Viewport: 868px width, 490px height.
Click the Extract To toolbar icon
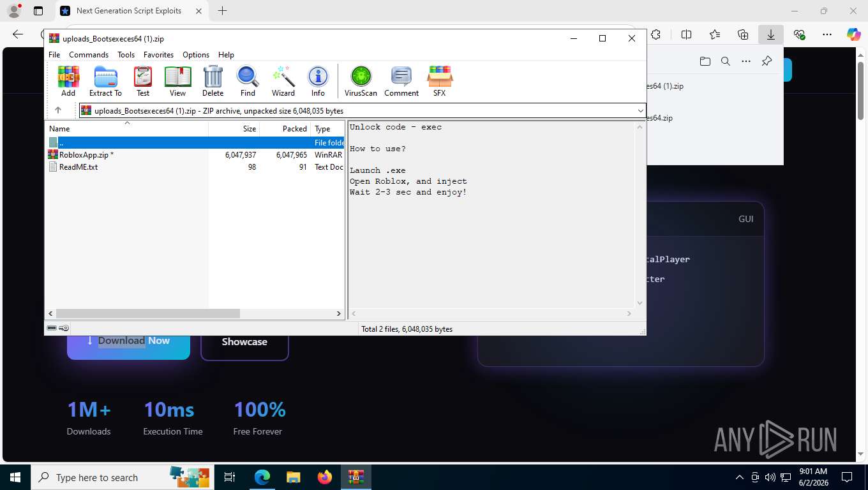tap(105, 81)
